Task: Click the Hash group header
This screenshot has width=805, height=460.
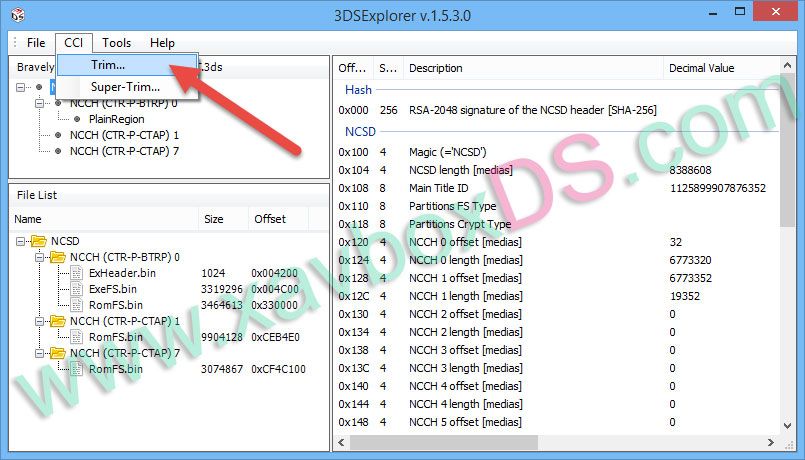Action: [x=358, y=90]
